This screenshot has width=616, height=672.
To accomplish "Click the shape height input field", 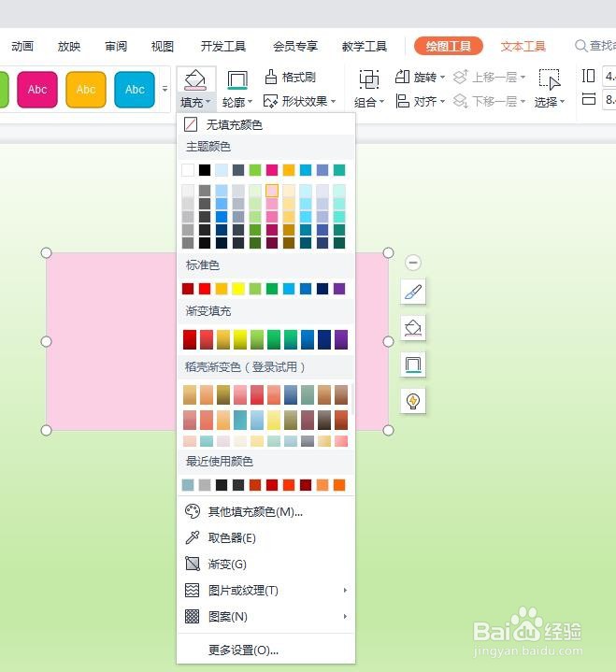I will [x=609, y=77].
